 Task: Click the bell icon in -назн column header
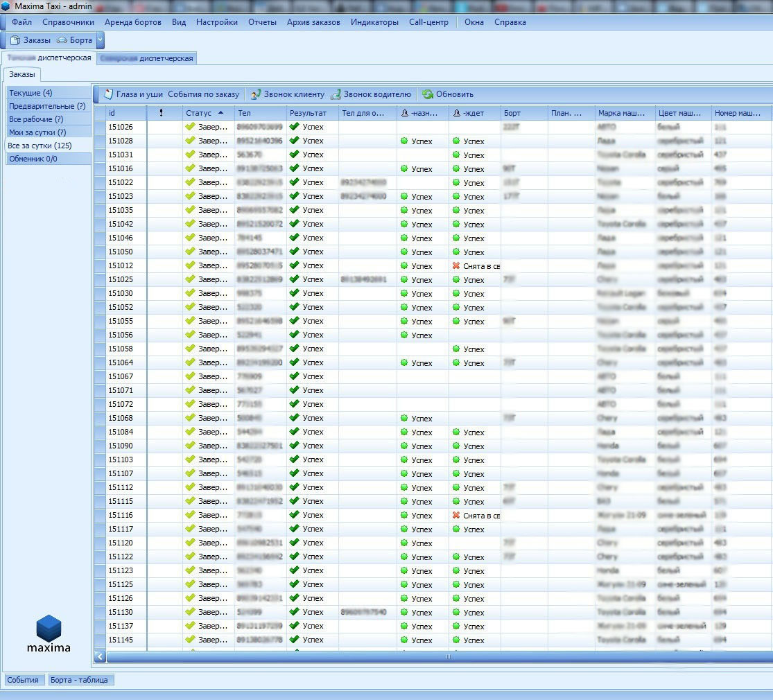(x=405, y=113)
